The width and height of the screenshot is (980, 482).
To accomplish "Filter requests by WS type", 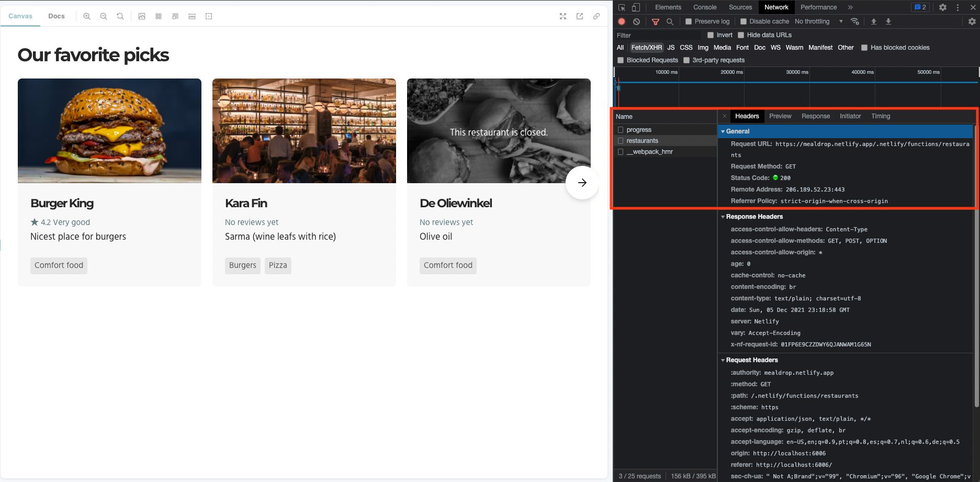I will [x=775, y=48].
